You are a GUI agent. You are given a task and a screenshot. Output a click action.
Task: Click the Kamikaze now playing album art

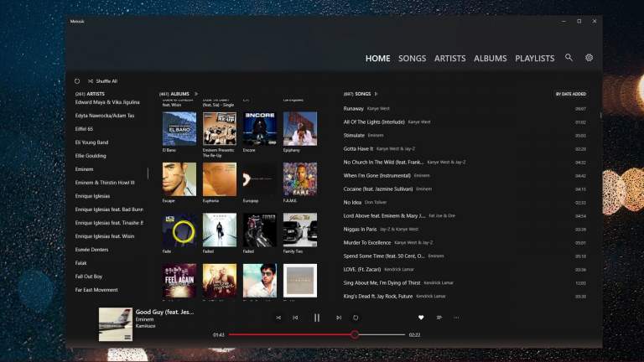pos(116,324)
